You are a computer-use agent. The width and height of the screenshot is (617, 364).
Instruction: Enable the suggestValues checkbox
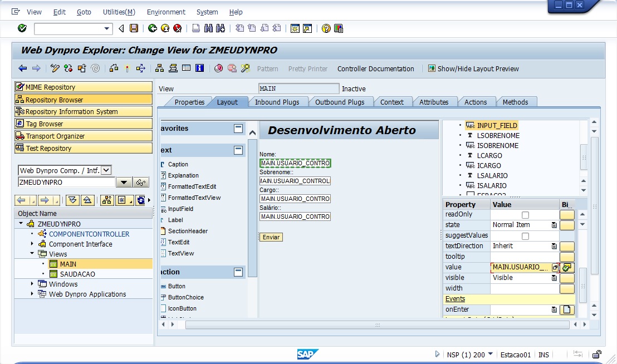[525, 236]
